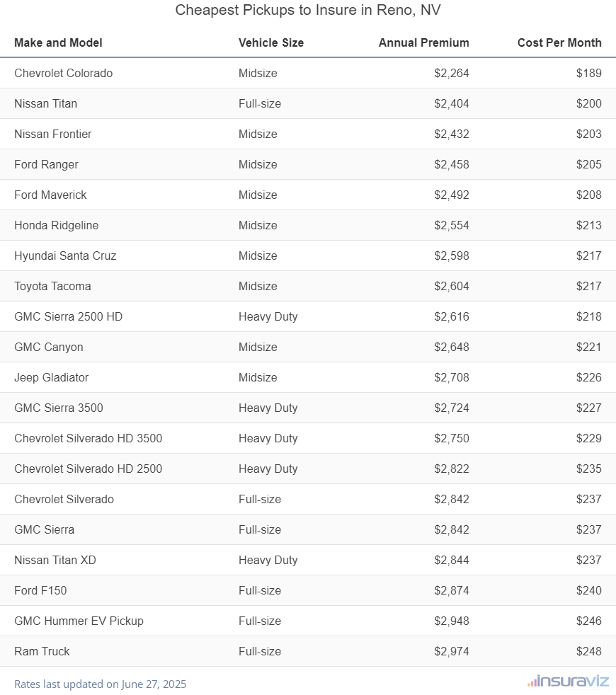Image resolution: width=616 pixels, height=695 pixels.
Task: Select the Chevrolet Colorado row
Action: coord(63,73)
